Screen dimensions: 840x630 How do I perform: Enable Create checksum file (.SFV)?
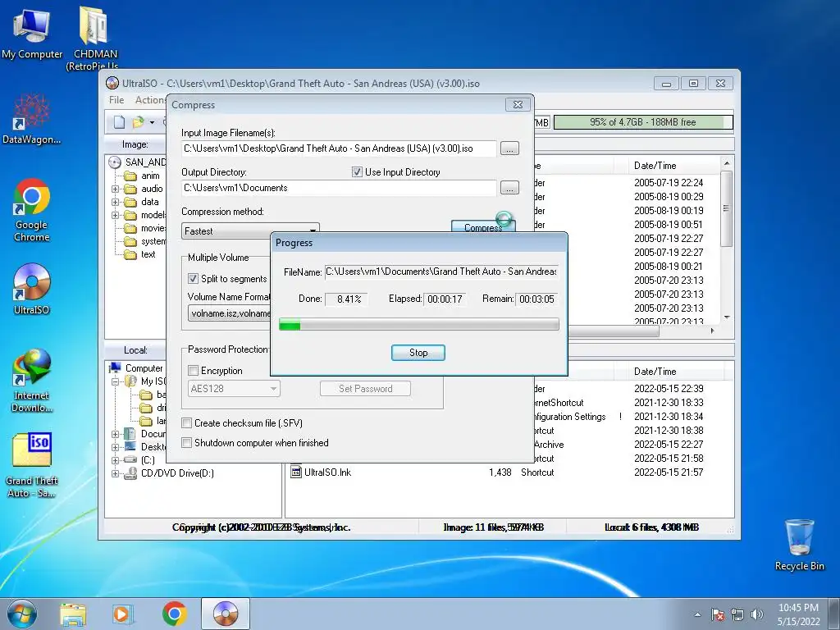[x=186, y=423]
